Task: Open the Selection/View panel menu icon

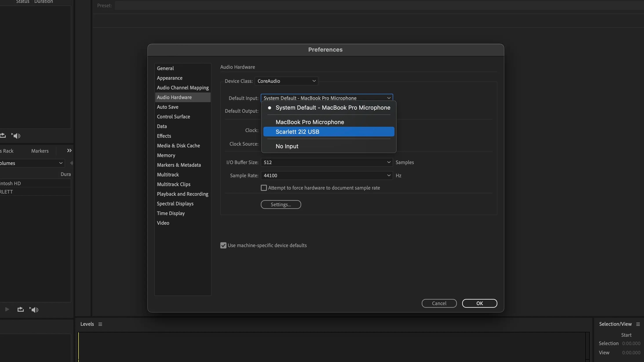Action: point(638,324)
